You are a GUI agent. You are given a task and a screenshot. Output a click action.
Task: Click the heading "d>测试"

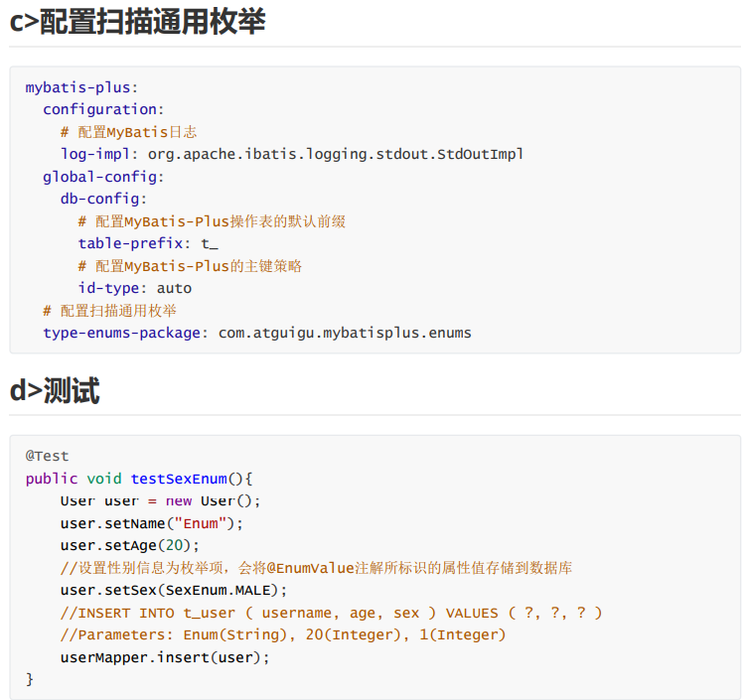point(55,390)
